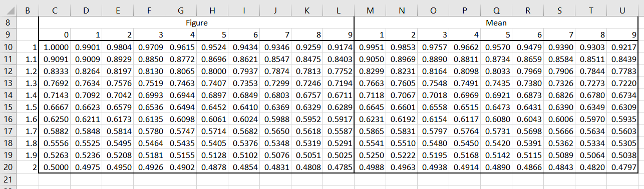Click cell showing 0.5263

point(54,155)
